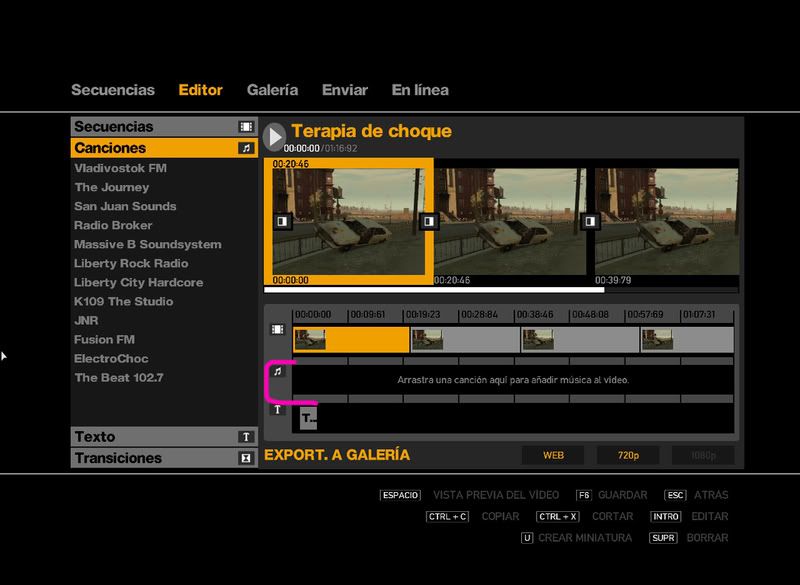The width and height of the screenshot is (800, 585).
Task: Select the third clip on video track
Action: [x=580, y=340]
